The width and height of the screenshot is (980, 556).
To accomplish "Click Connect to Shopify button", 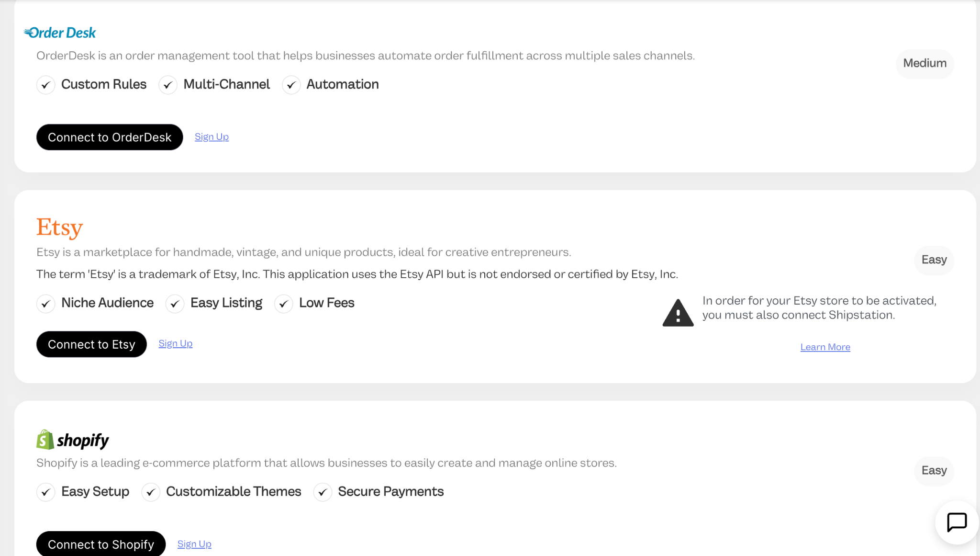I will point(101,544).
